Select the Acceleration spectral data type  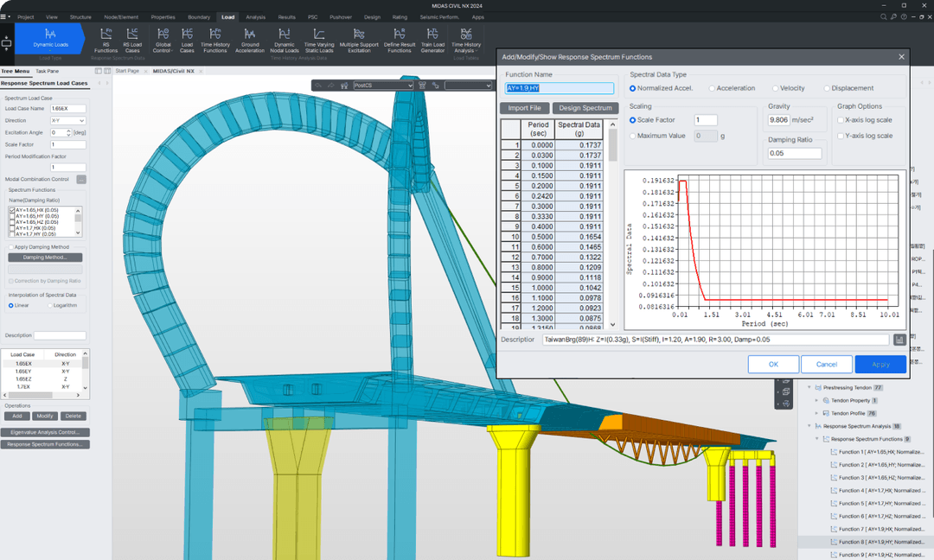point(713,88)
